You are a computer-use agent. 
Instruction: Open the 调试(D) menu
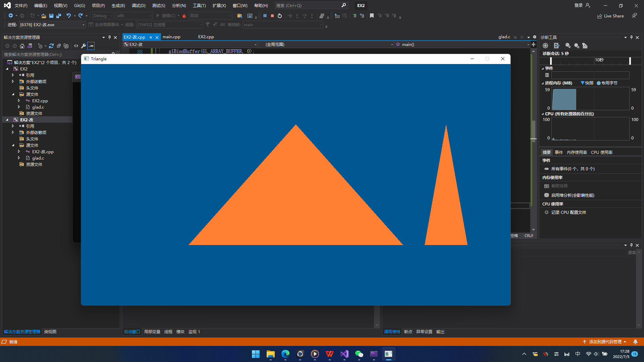(138, 5)
